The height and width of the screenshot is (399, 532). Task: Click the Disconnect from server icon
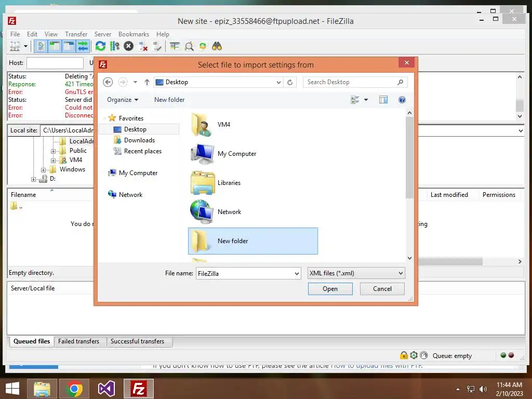(143, 46)
